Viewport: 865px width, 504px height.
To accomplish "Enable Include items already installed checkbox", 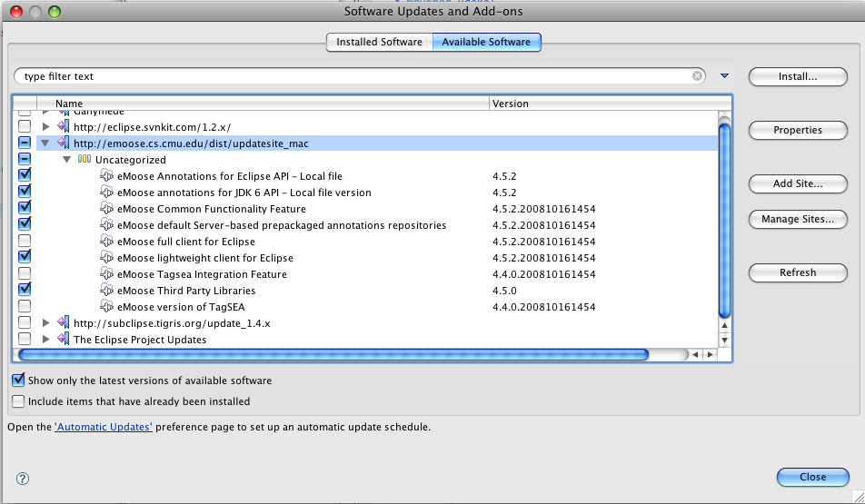I will [18, 400].
